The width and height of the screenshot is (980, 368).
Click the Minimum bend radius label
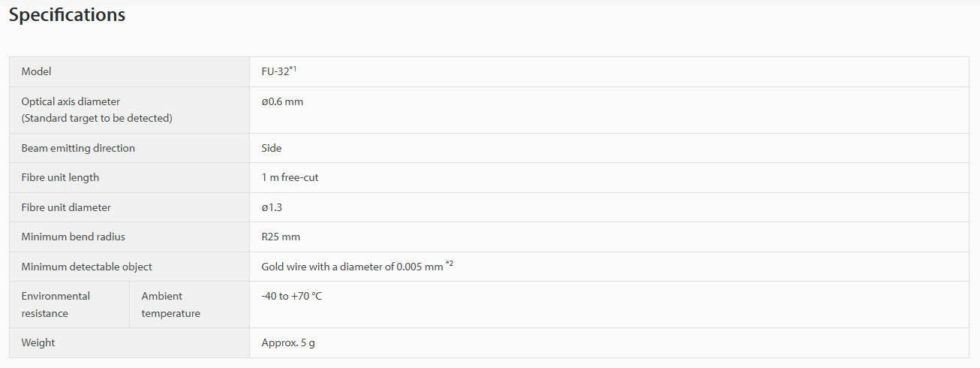(x=73, y=237)
